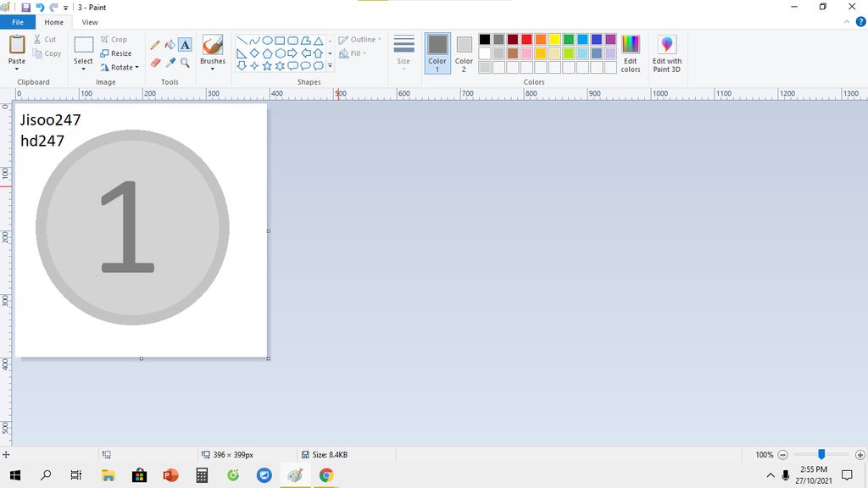Choose the Triangle shape

pos(319,41)
